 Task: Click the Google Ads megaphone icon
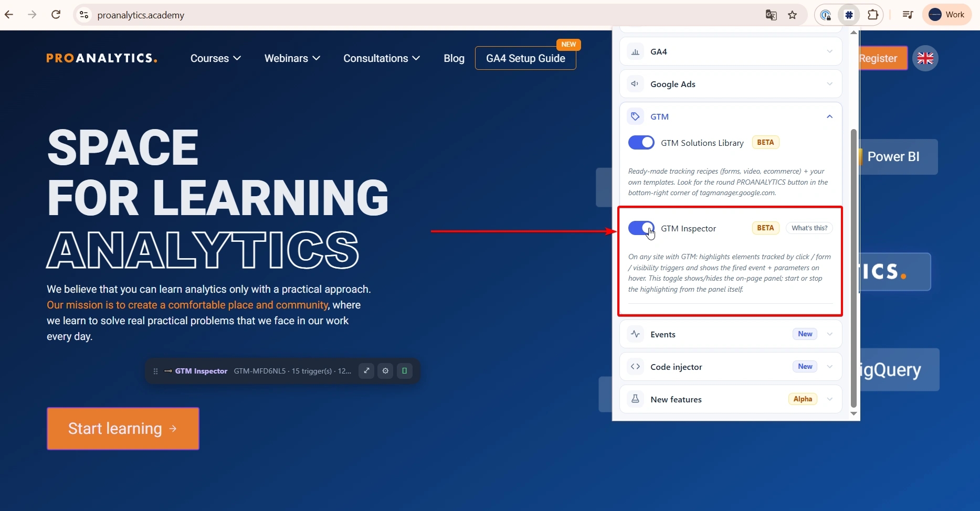pos(635,84)
